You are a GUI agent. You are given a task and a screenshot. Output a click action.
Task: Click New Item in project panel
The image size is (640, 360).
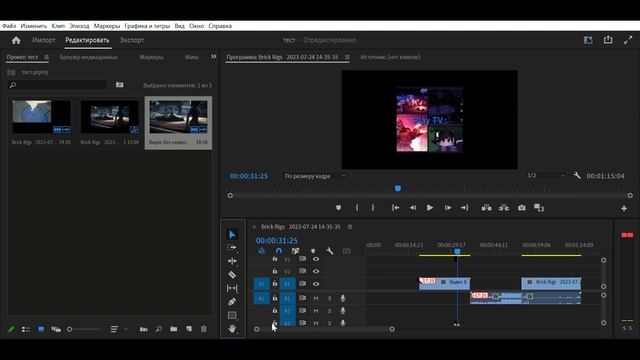coord(189,329)
